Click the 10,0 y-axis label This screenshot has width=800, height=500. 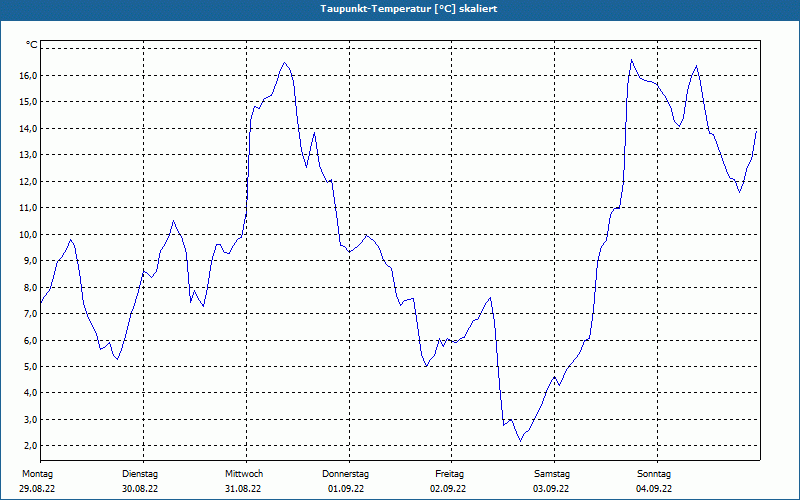point(29,235)
